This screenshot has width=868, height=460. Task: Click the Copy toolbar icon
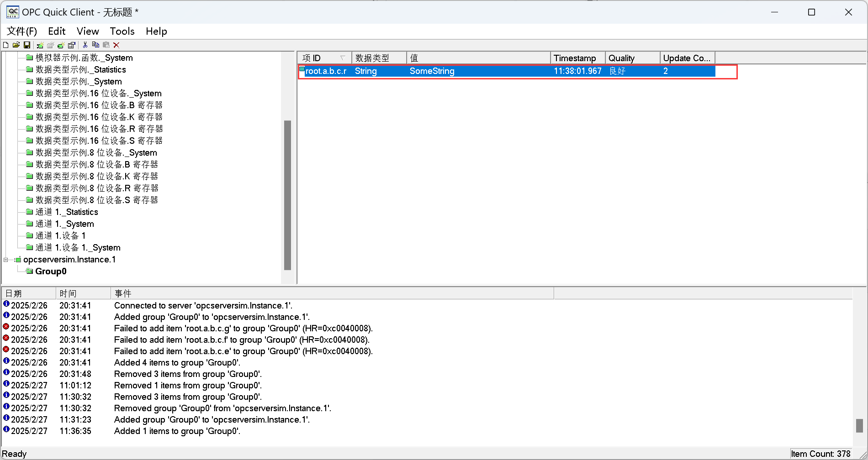[95, 45]
